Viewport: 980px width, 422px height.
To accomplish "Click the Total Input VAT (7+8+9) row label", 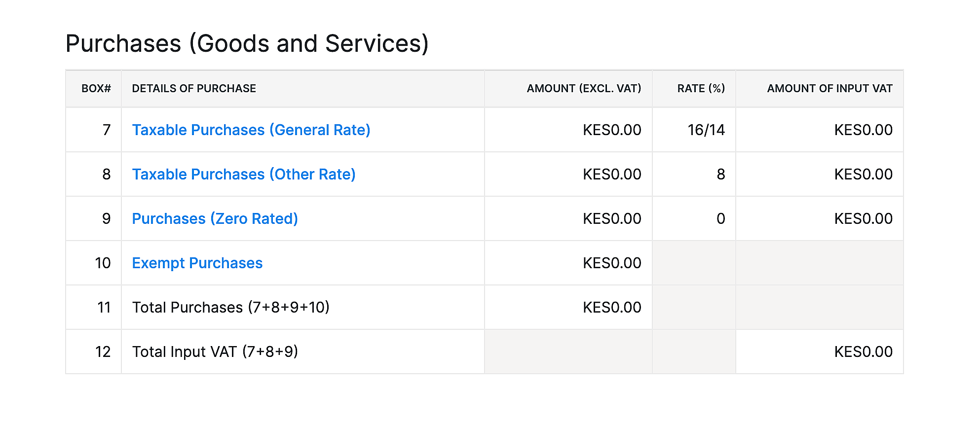I will point(214,352).
